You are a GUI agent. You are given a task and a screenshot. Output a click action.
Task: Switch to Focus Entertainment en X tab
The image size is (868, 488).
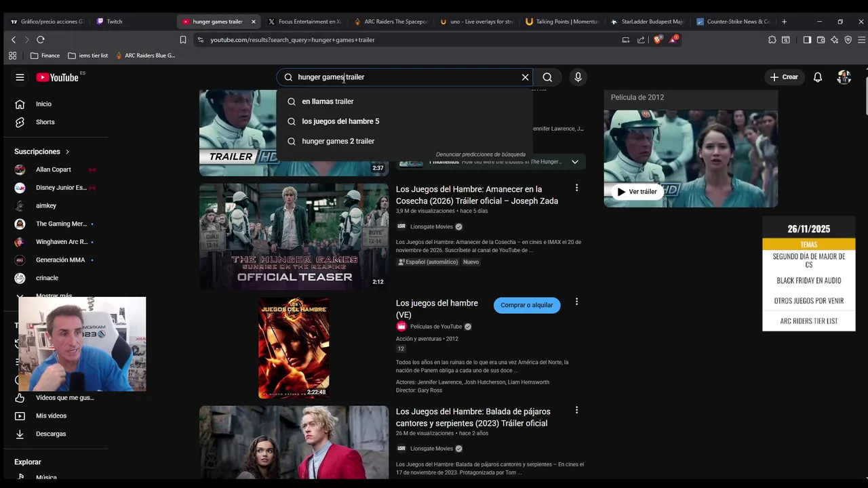(x=305, y=22)
